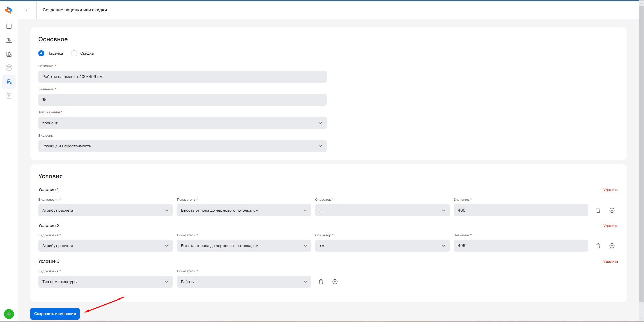Select the Наценка radio button
The width and height of the screenshot is (644, 322).
tap(41, 53)
